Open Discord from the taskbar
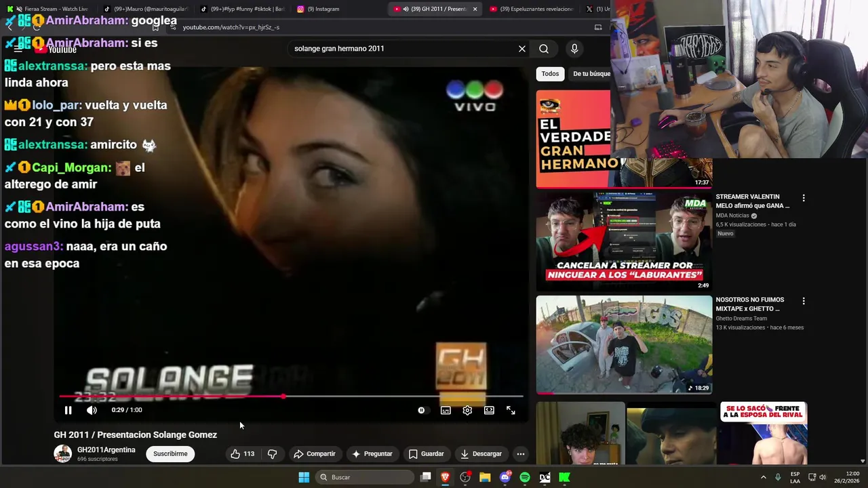The height and width of the screenshot is (488, 868). [505, 477]
